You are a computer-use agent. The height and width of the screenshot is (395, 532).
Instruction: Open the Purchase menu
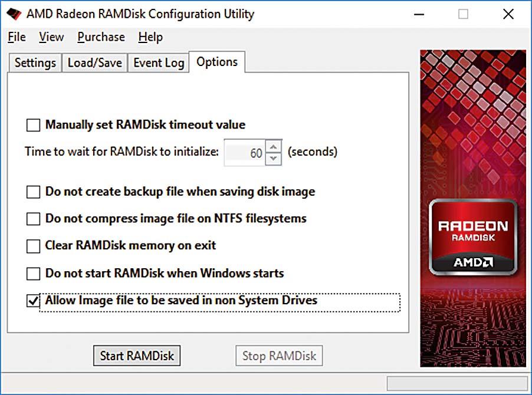coord(101,37)
